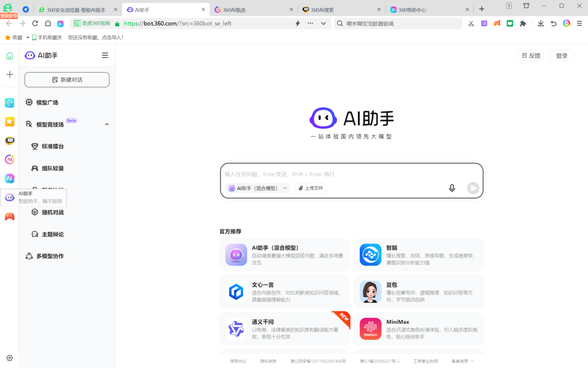Open the 豆包 recommendation card

click(x=419, y=292)
